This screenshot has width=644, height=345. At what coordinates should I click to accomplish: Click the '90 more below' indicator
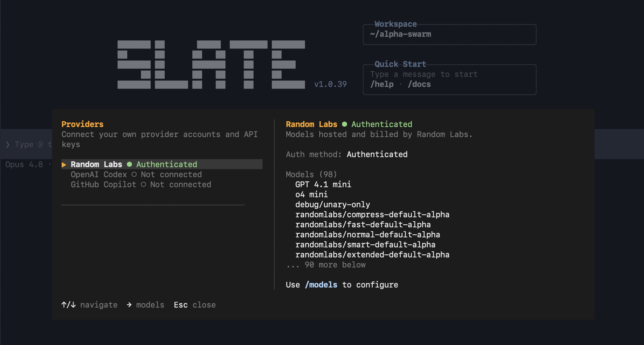(326, 265)
